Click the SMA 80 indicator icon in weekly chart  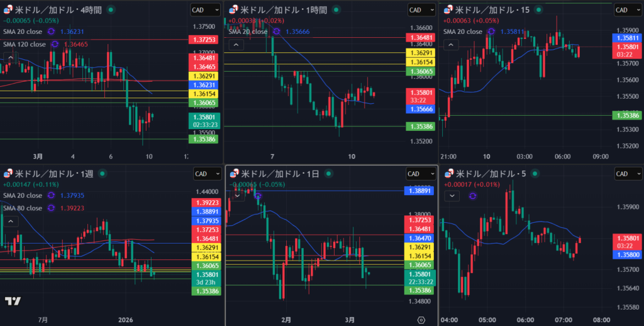pos(50,208)
